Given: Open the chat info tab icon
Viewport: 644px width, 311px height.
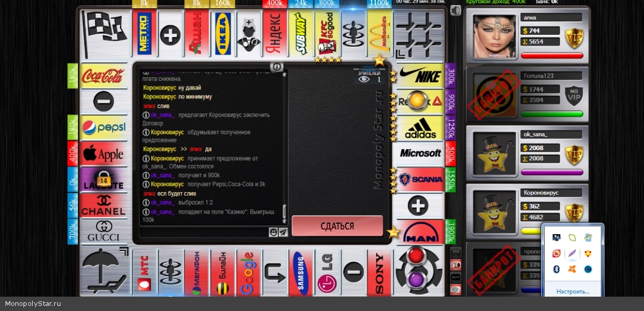Looking at the screenshot, I should point(276,67).
